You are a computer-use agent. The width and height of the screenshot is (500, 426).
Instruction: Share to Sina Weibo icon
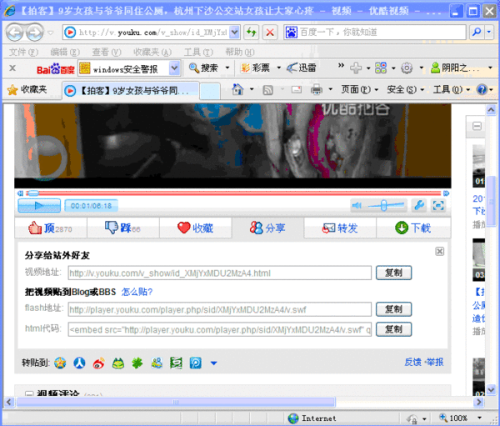click(x=99, y=363)
